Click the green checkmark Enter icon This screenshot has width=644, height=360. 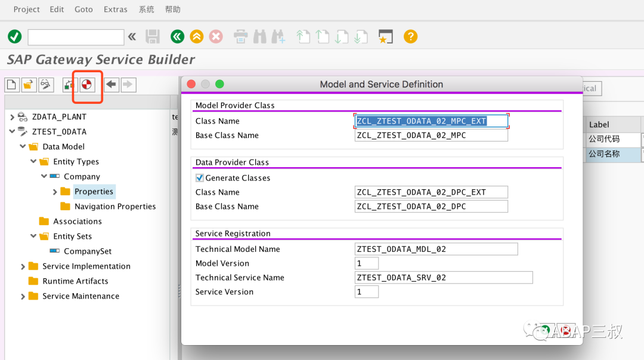tap(15, 36)
